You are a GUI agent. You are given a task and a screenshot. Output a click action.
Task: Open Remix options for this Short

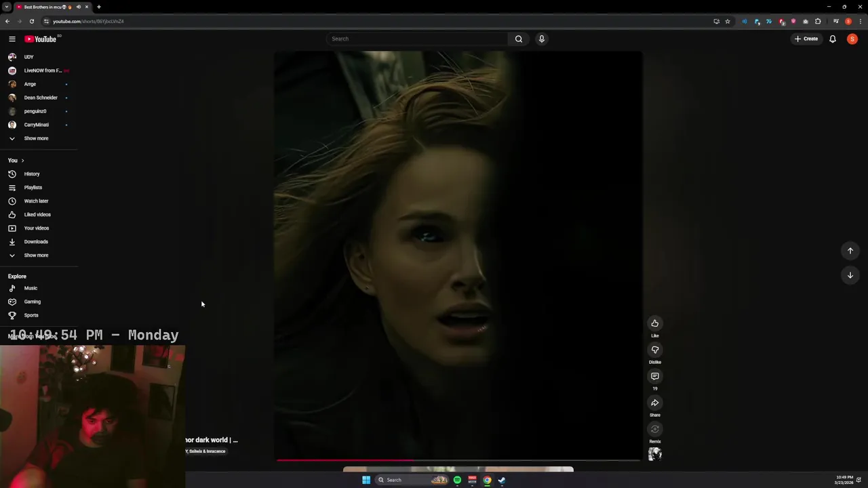655,429
